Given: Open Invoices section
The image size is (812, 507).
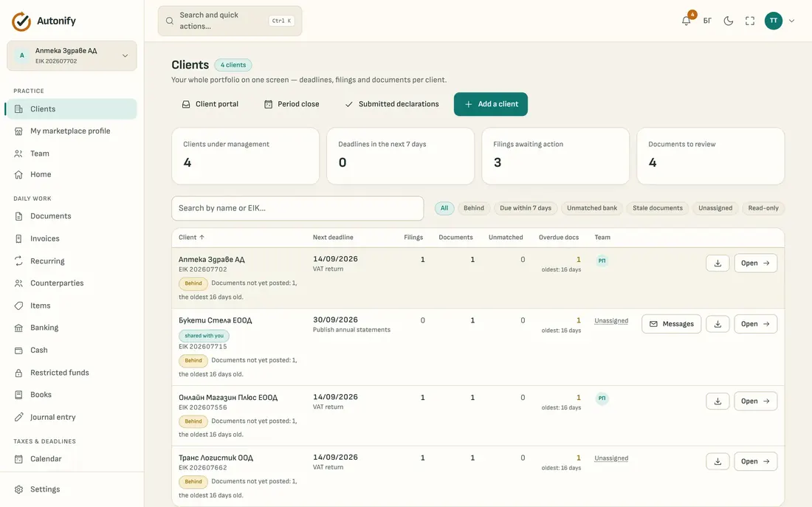Looking at the screenshot, I should pos(72,239).
